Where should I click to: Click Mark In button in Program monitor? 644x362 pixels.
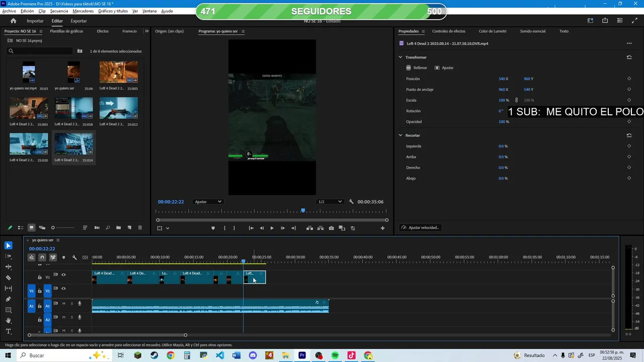(224, 228)
